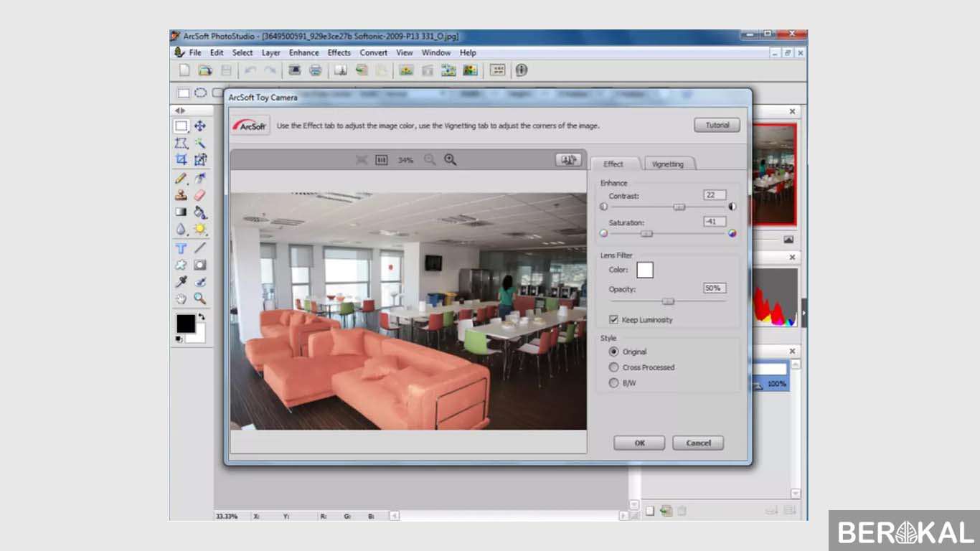
Task: Click the 33.33% zoom status text
Action: (227, 516)
